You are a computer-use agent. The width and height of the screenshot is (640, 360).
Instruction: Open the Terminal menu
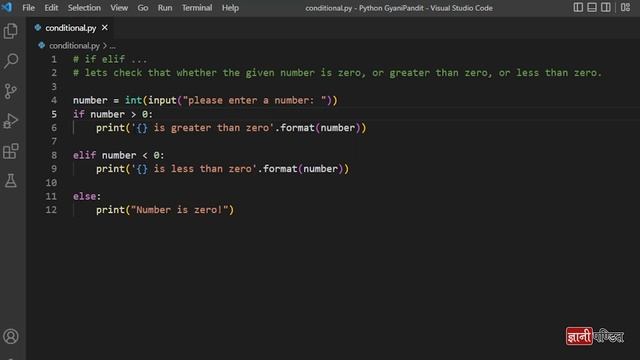click(197, 8)
